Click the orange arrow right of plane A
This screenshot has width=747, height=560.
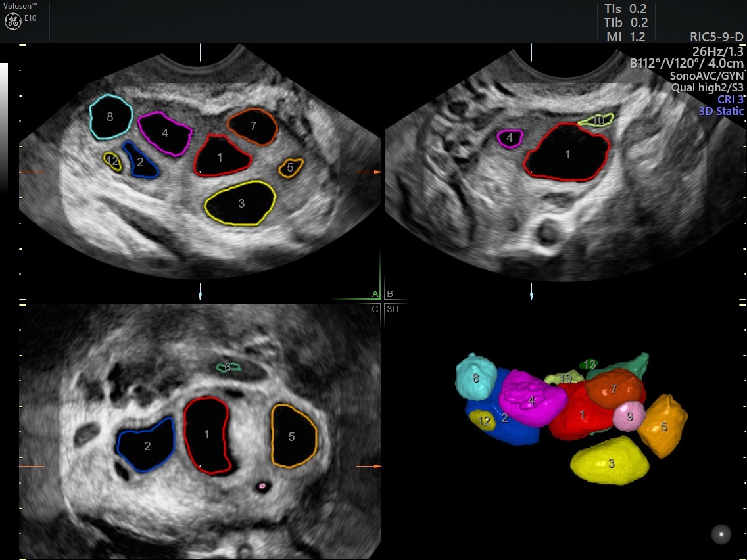[368, 172]
